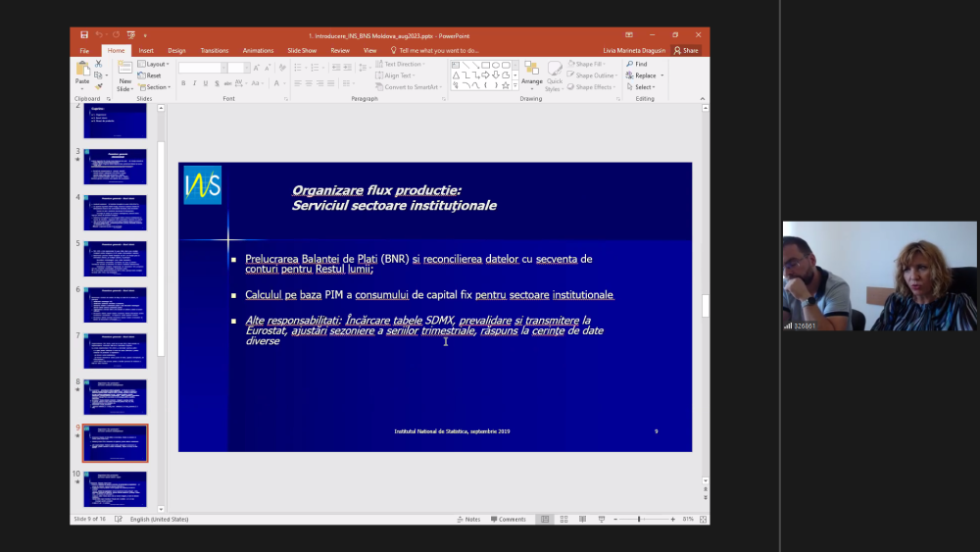Open the Select dropdown in Editing

click(641, 87)
